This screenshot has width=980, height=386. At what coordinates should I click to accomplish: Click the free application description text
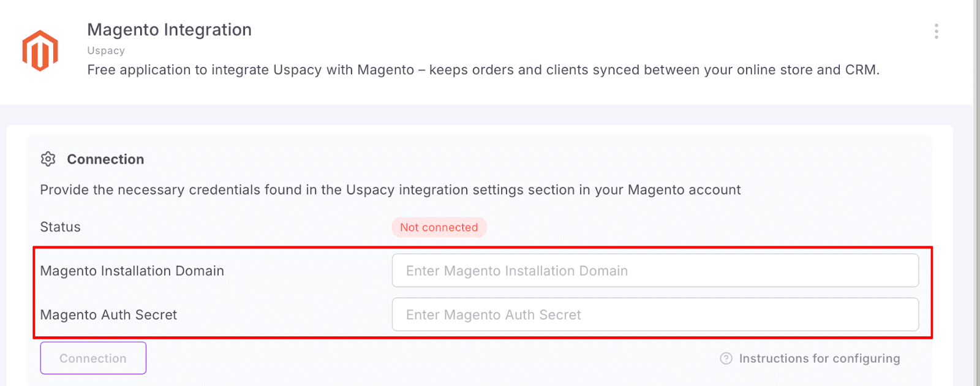pyautogui.click(x=483, y=70)
